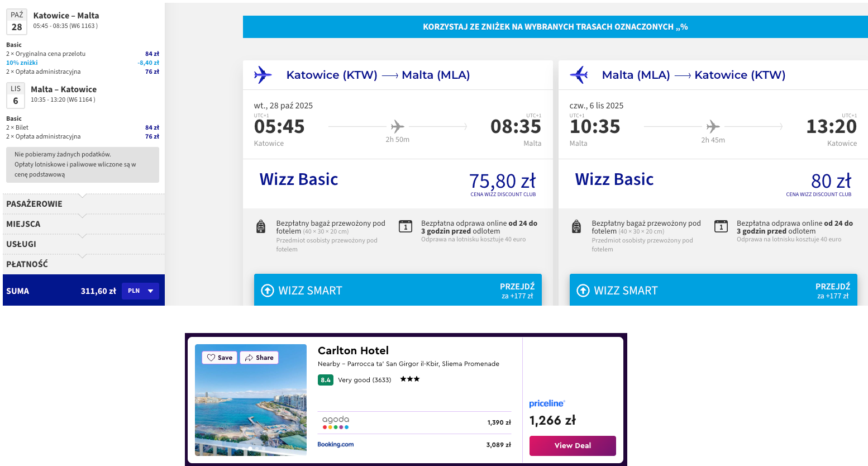Click the 8.4 rating badge for Carlton Hotel

(x=326, y=380)
